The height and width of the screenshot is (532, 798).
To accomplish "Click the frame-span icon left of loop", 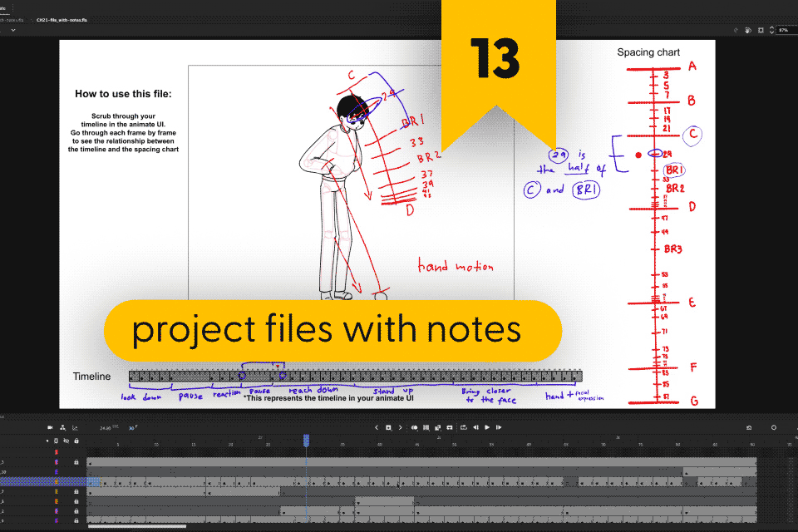I will (450, 427).
